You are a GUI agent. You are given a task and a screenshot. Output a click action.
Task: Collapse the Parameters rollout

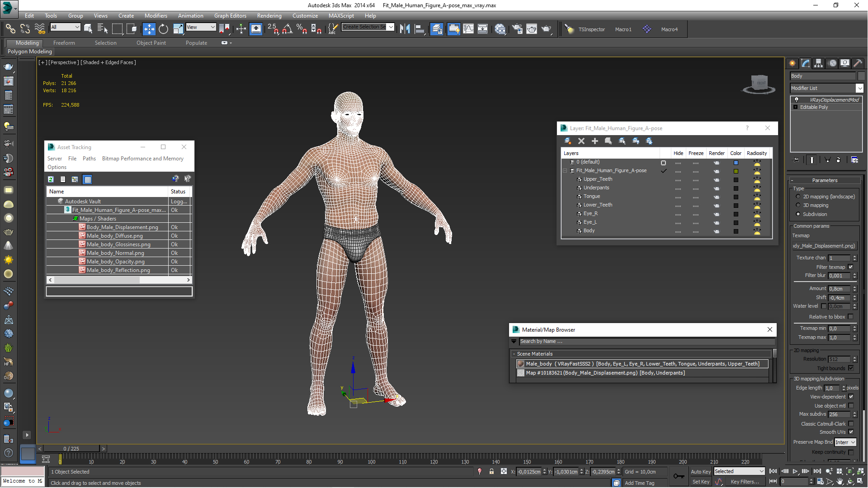pyautogui.click(x=825, y=180)
